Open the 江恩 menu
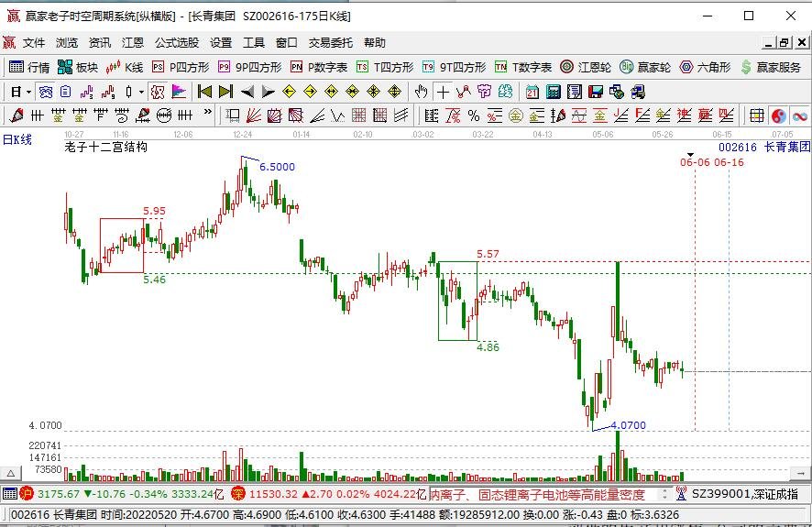Viewport: 812px width, 527px height. coord(133,42)
